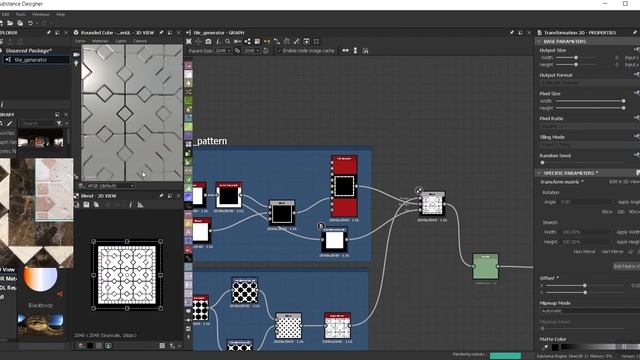Select tile_generator graph in Explorer
Viewport: 640px width, 360px height.
pyautogui.click(x=36, y=60)
